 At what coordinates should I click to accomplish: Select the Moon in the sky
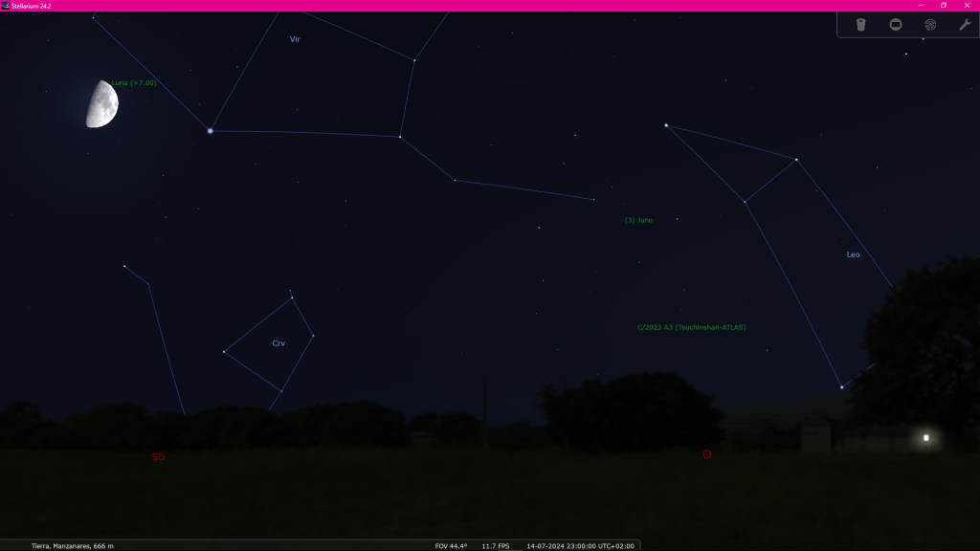tap(101, 104)
